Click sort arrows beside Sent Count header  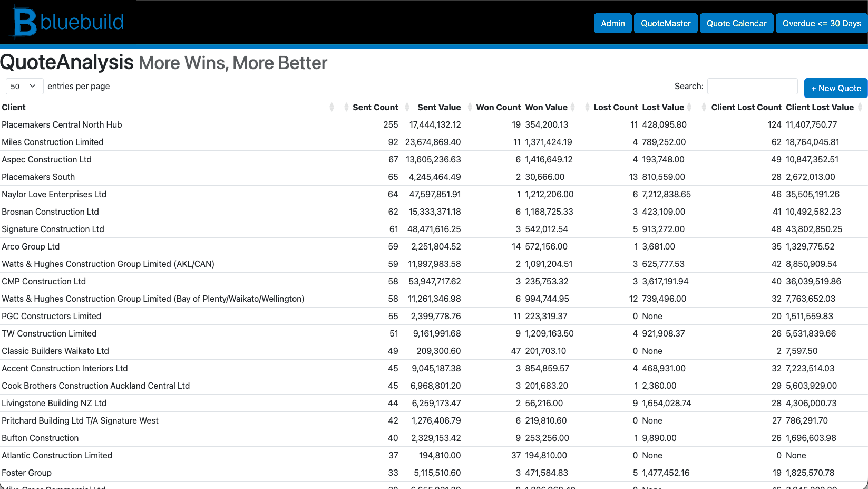click(346, 107)
